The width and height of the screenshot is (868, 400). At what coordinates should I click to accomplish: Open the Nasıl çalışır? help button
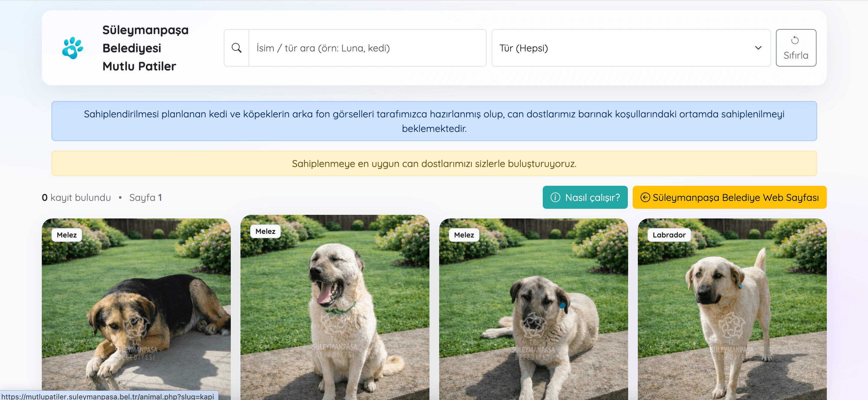585,197
